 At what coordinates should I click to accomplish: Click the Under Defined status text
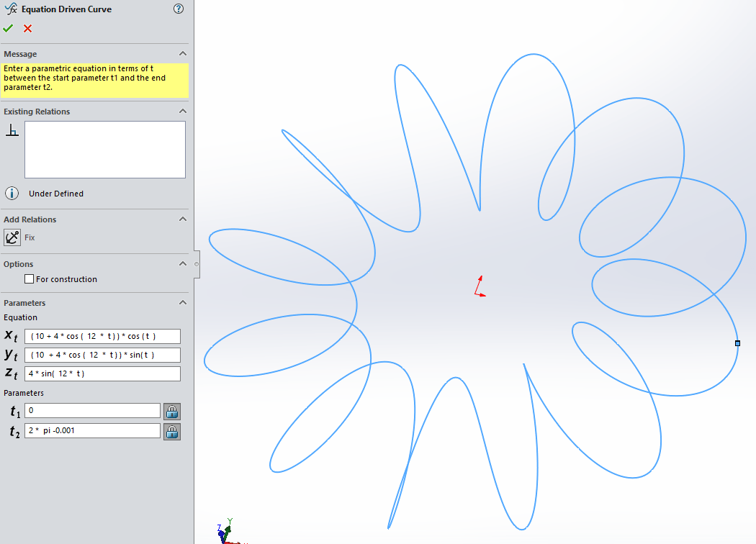coord(56,194)
